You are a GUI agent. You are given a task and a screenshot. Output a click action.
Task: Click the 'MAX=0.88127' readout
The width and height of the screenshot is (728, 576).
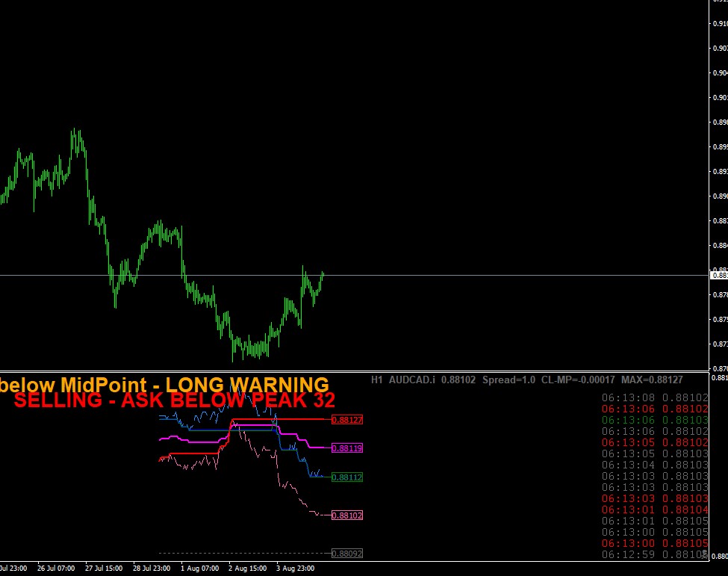[652, 380]
